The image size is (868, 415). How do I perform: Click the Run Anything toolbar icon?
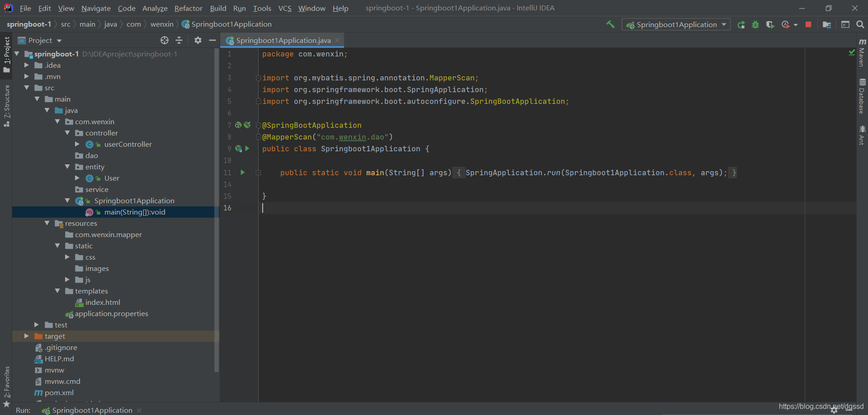pyautogui.click(x=845, y=25)
